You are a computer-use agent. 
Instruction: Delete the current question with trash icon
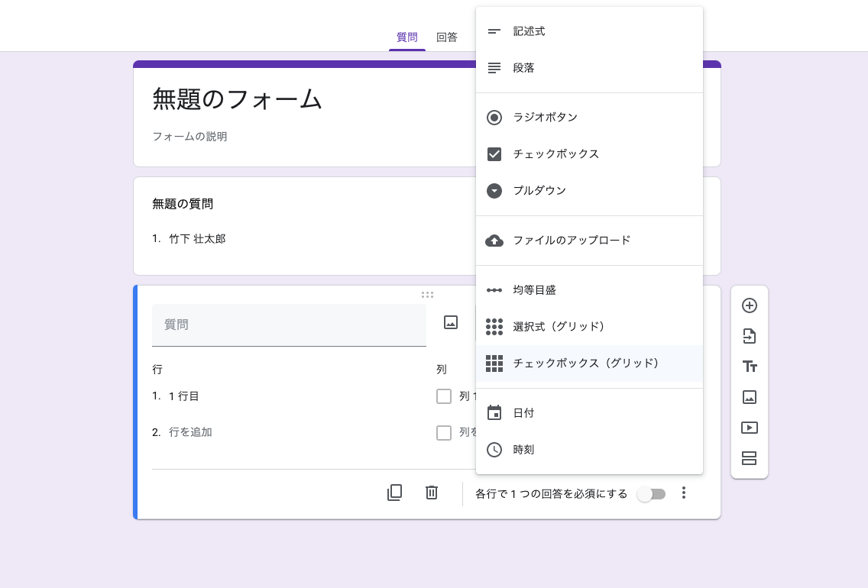coord(432,493)
